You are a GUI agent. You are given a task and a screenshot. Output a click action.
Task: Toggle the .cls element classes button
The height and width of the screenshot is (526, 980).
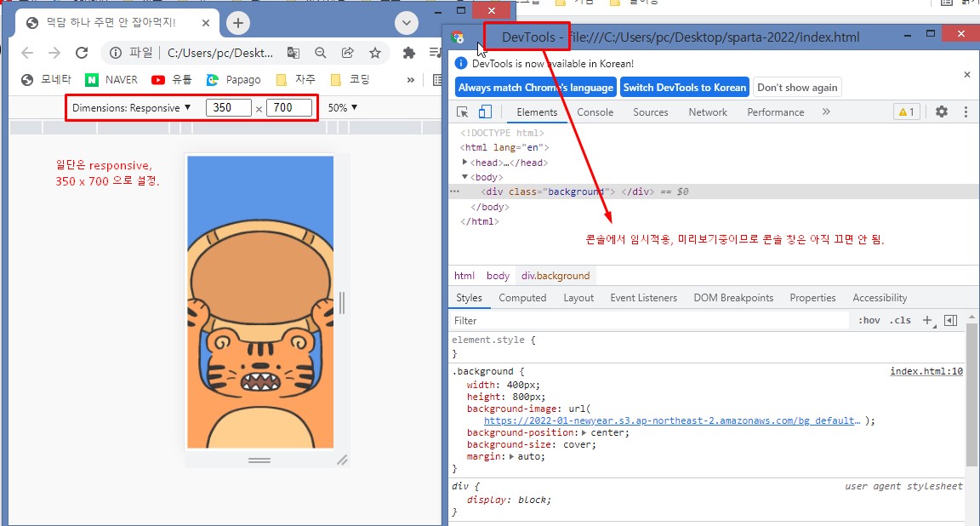[900, 320]
